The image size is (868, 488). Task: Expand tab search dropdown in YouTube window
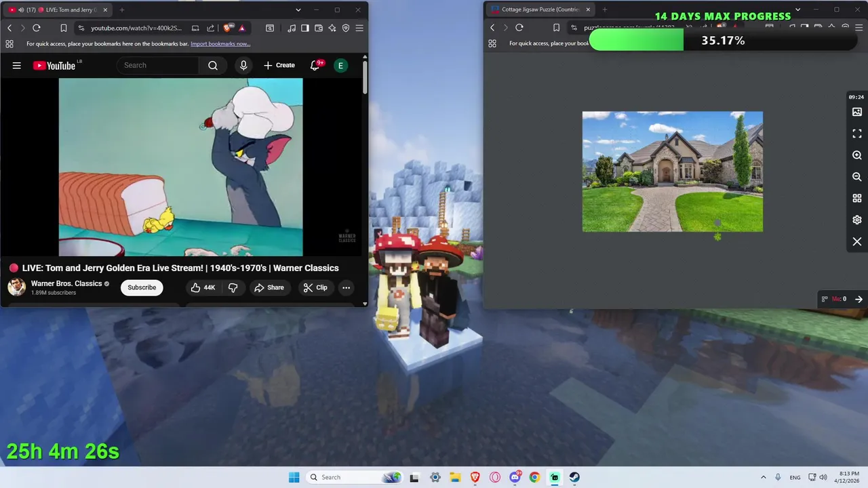pos(298,9)
